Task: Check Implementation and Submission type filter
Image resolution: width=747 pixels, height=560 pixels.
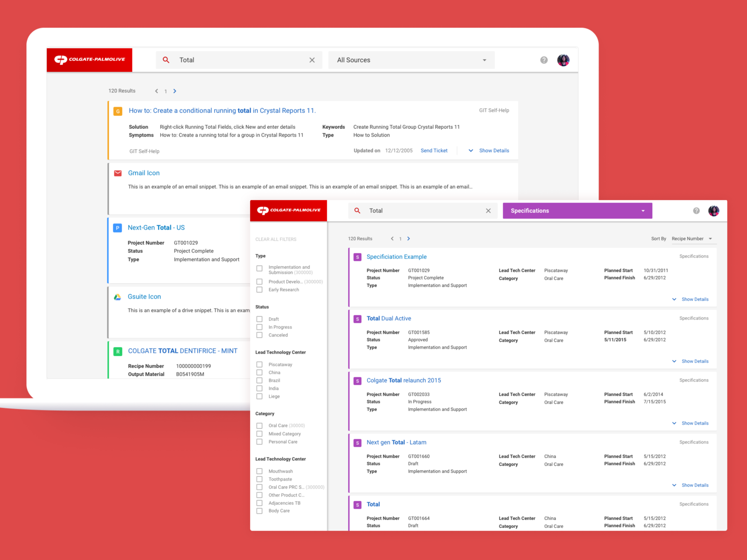Action: pyautogui.click(x=259, y=268)
